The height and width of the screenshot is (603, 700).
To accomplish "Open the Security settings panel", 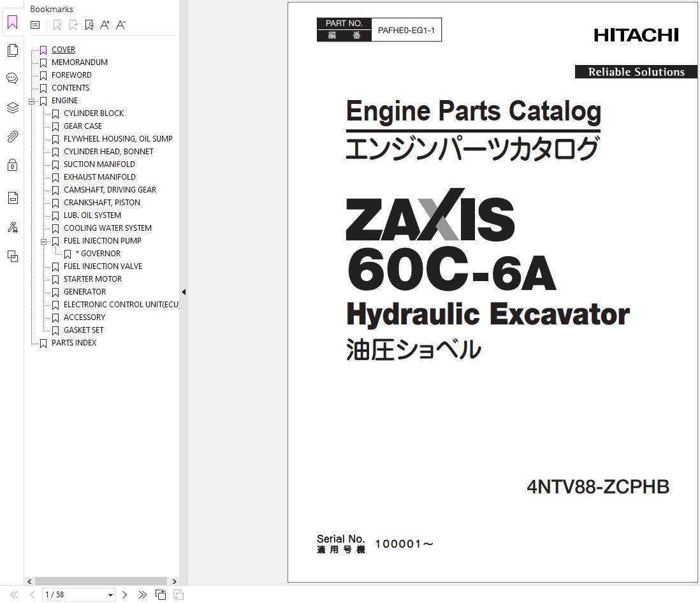I will click(12, 165).
